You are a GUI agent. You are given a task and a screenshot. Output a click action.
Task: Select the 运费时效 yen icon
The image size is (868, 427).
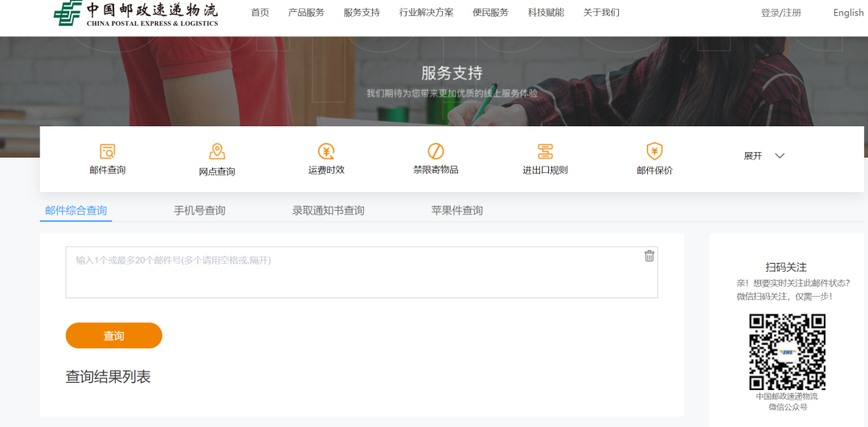(326, 151)
